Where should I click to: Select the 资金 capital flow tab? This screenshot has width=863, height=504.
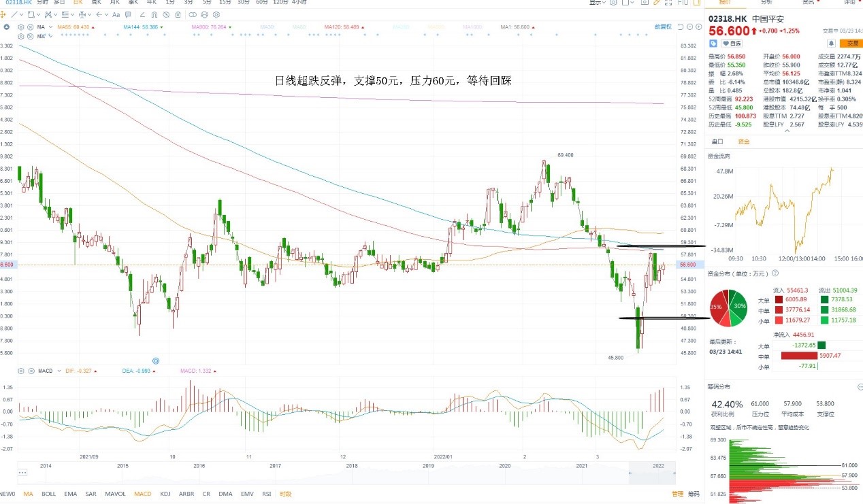click(743, 141)
